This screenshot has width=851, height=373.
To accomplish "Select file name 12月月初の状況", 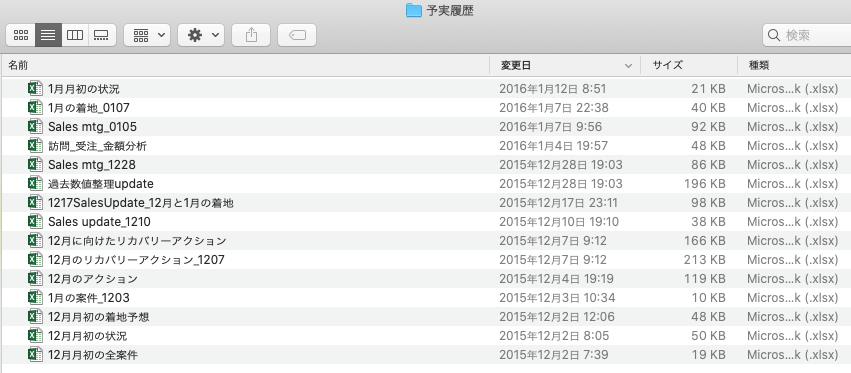I will pyautogui.click(x=87, y=336).
